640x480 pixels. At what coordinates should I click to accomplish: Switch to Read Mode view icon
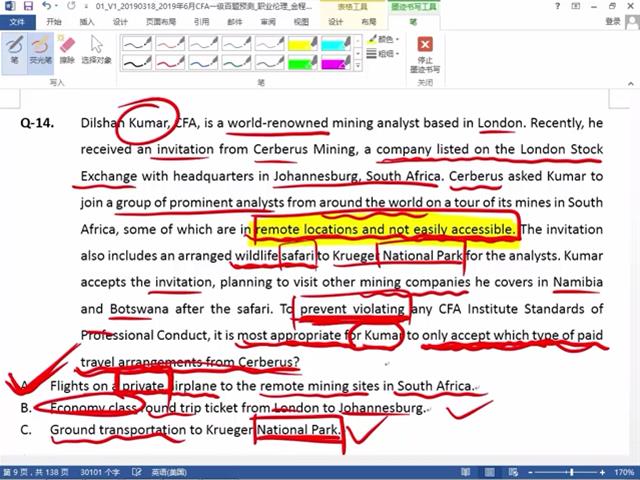[465, 472]
